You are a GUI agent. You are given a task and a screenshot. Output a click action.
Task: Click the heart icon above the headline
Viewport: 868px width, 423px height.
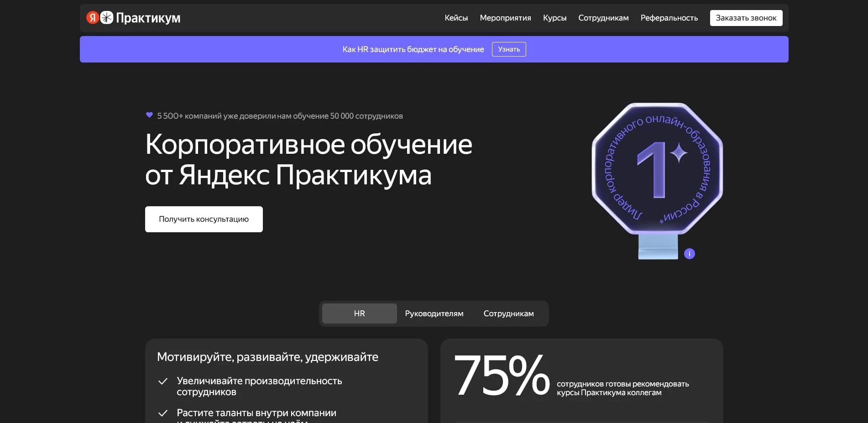149,115
